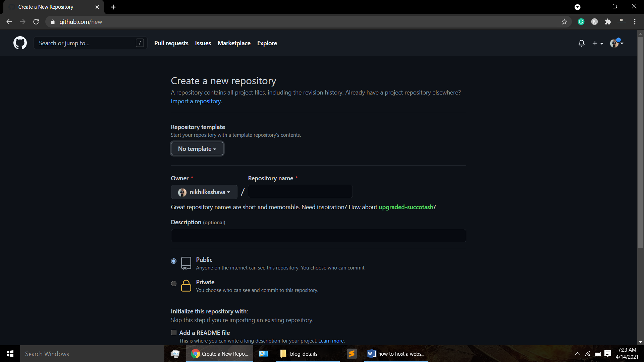Click the site lock icon in address bar
Image resolution: width=644 pixels, height=362 pixels.
(53, 22)
